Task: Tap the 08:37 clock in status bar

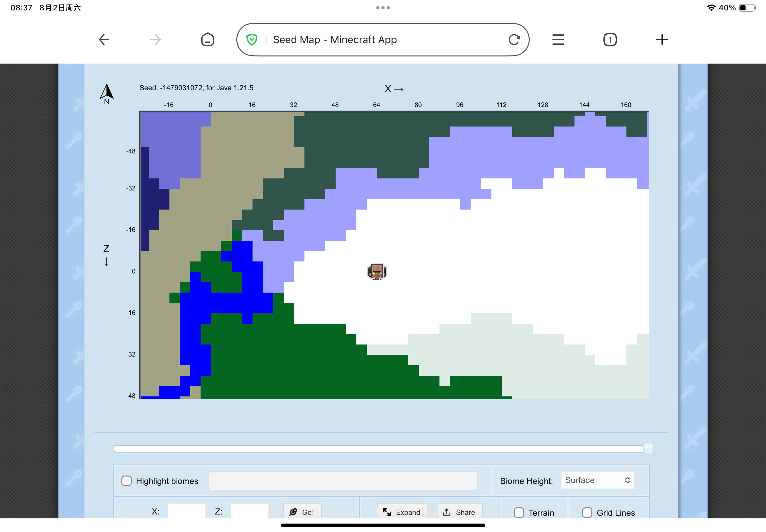Action: [21, 8]
